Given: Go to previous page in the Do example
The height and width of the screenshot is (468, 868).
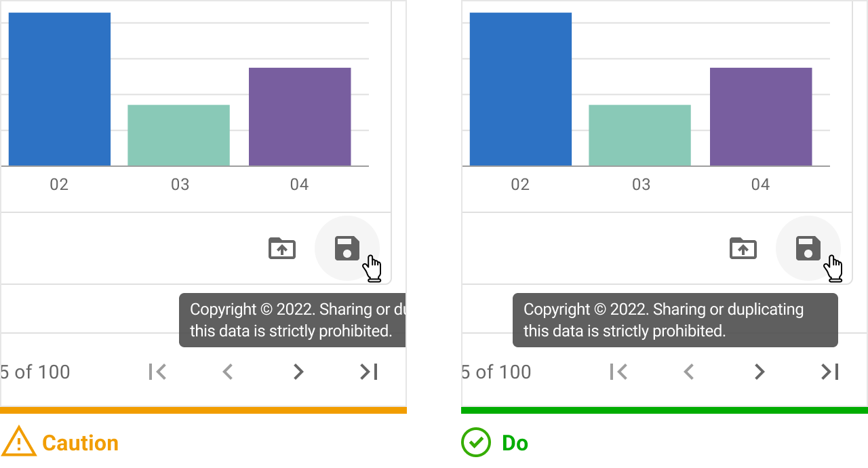Looking at the screenshot, I should 689,372.
